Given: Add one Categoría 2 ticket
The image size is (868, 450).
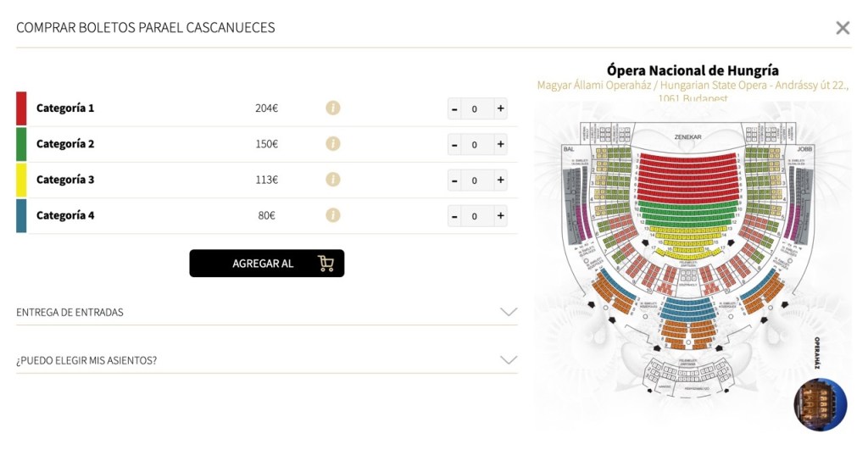Looking at the screenshot, I should pyautogui.click(x=500, y=144).
